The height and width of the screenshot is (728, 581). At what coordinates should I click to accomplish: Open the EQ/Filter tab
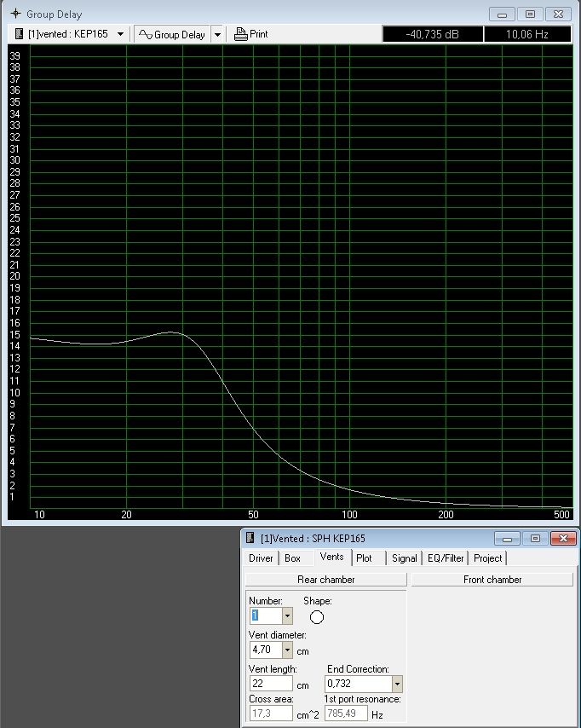coord(446,558)
